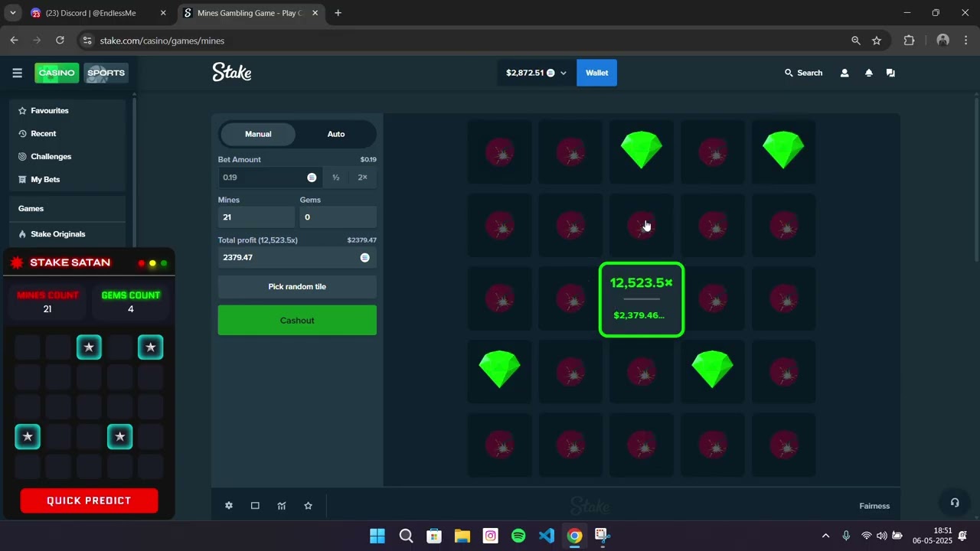Open Instagram from the taskbar
Screen dimensions: 980x551
490,536
